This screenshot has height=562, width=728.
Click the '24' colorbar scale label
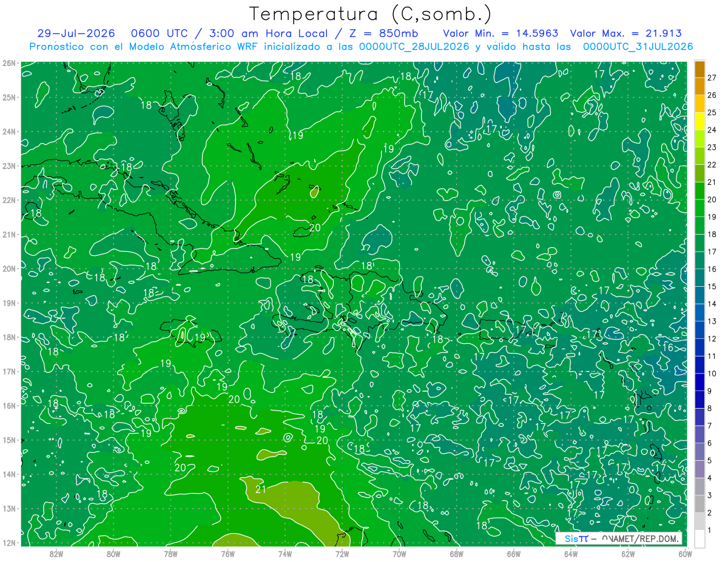(712, 130)
